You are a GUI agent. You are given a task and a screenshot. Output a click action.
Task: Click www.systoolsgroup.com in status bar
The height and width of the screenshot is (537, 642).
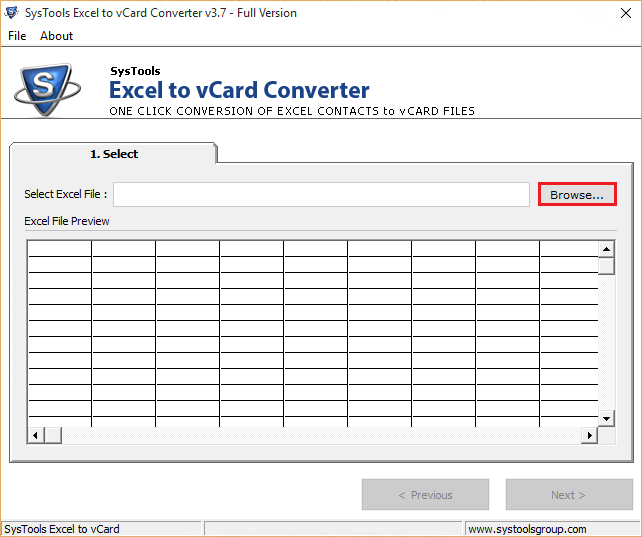[x=527, y=529]
